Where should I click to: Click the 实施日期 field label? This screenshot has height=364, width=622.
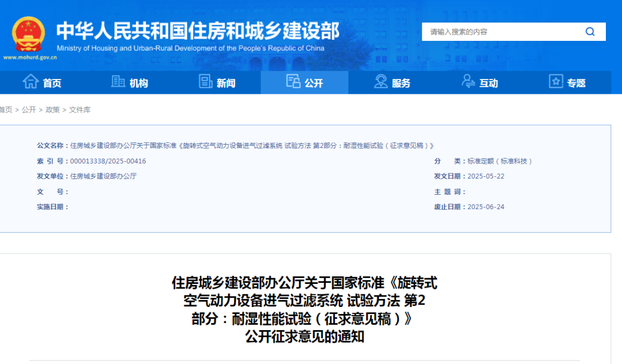(53, 207)
